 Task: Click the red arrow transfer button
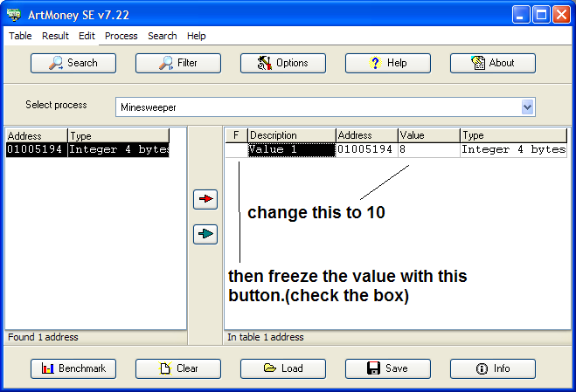click(x=205, y=199)
